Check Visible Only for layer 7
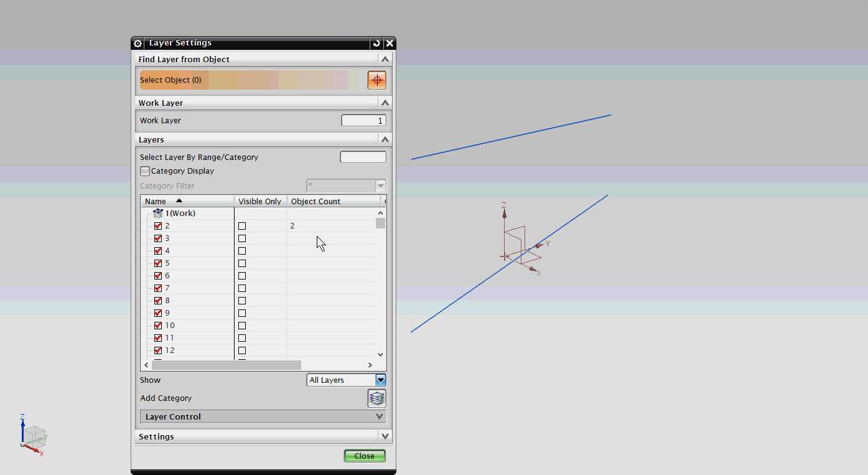The image size is (868, 475). [242, 288]
